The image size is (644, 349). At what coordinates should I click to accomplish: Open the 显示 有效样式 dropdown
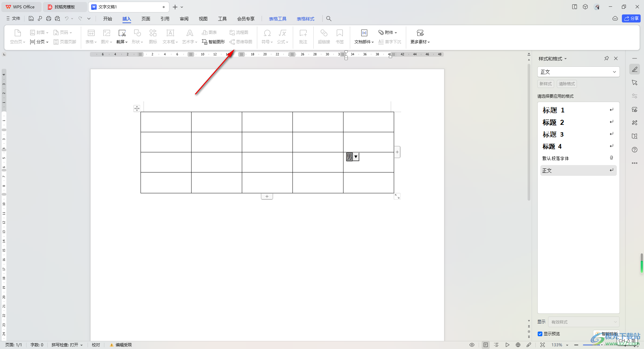click(584, 322)
